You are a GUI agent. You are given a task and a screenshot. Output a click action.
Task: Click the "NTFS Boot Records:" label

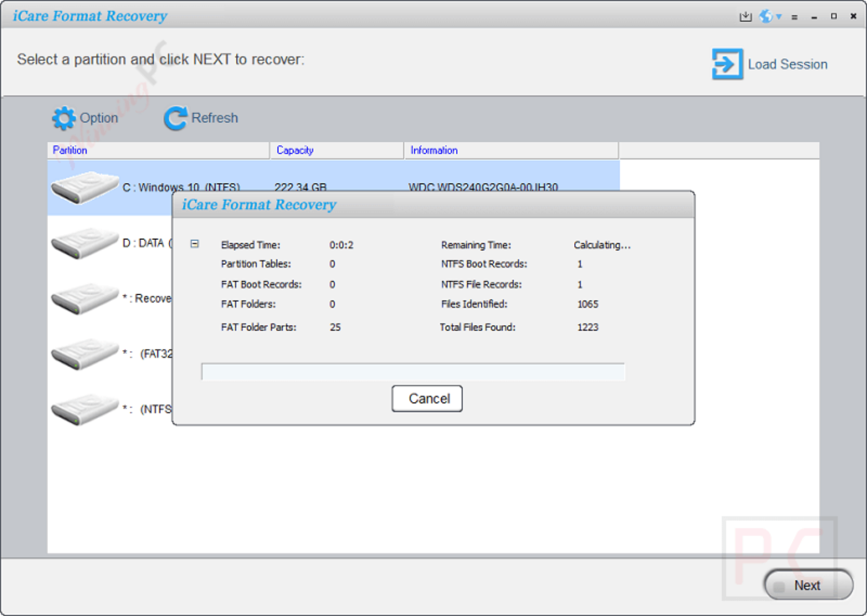coord(484,264)
